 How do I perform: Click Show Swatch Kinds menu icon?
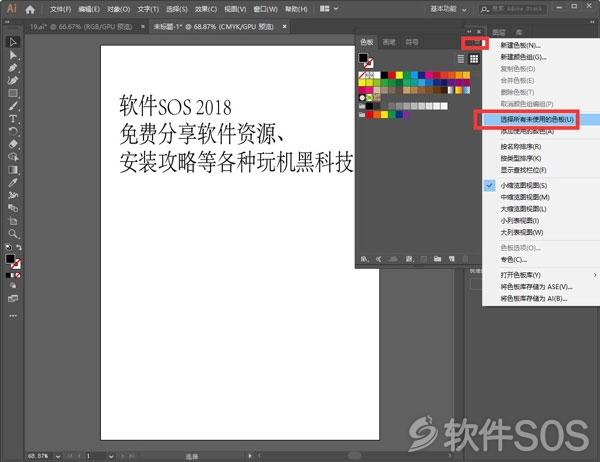pos(409,259)
